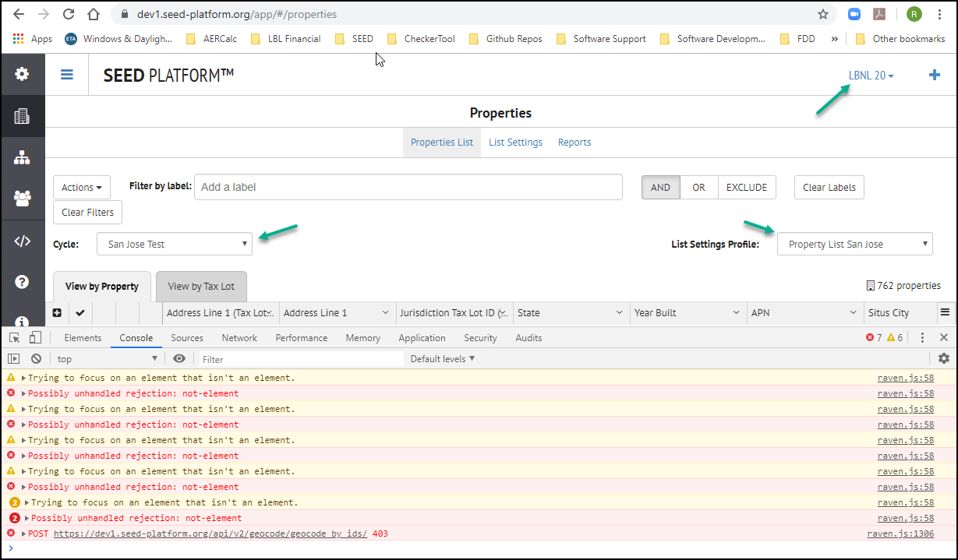Viewport: 958px width, 560px height.
Task: Select the Console tab in DevTools
Action: 136,337
